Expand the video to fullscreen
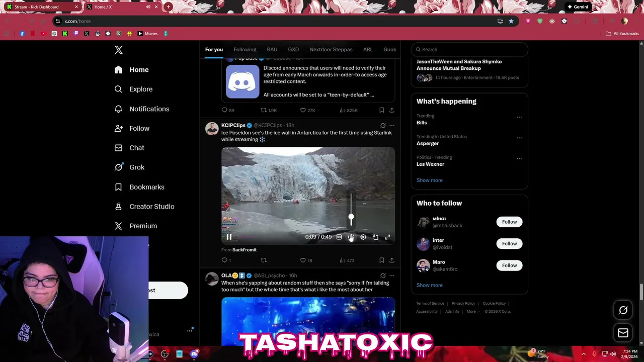The image size is (644, 362). [x=387, y=237]
